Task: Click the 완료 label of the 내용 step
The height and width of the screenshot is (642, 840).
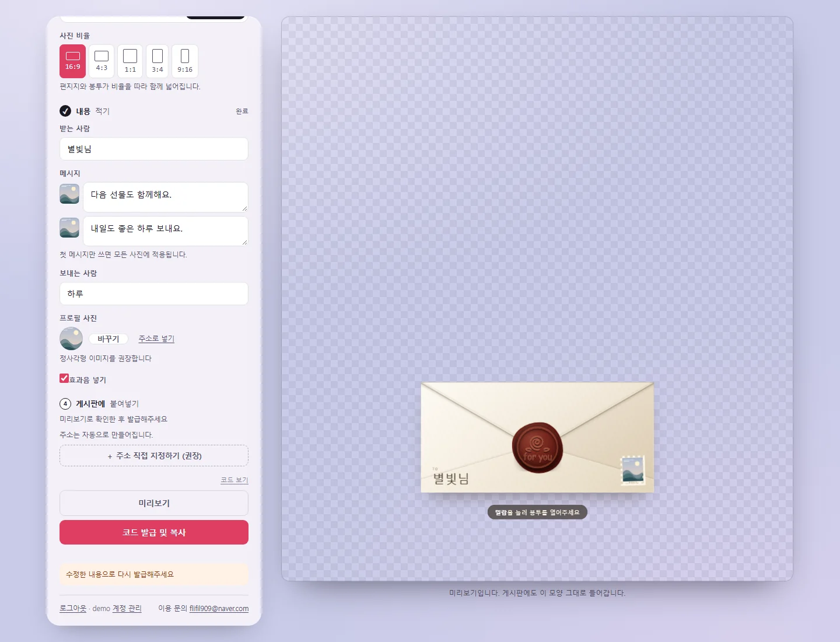Action: (x=242, y=111)
